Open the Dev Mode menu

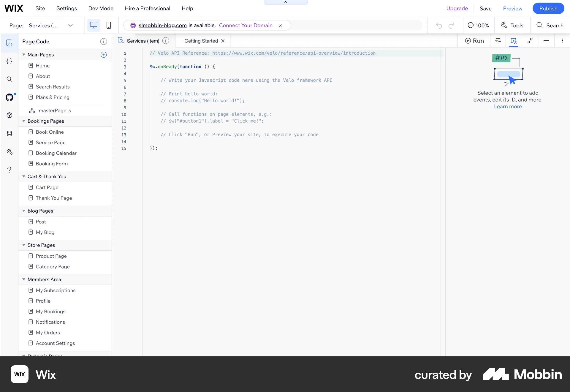pyautogui.click(x=100, y=8)
